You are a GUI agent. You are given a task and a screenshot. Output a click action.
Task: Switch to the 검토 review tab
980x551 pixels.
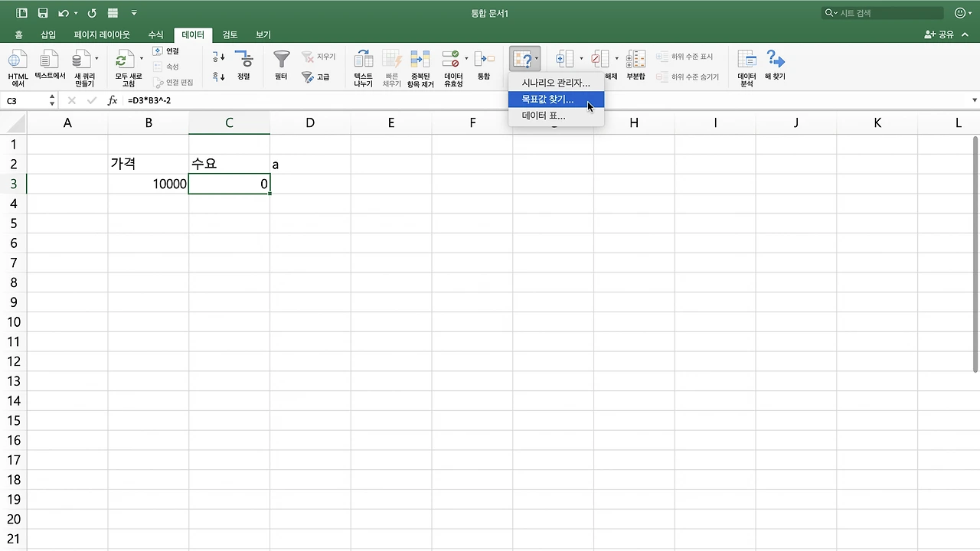pos(230,34)
